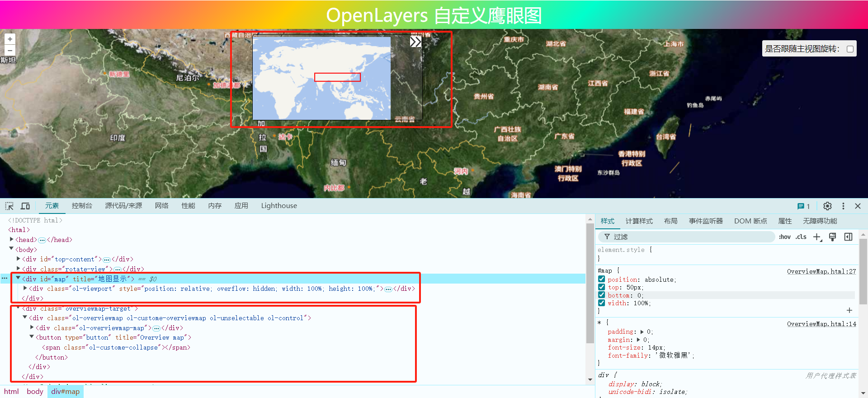Open the 布局 tab
This screenshot has height=398, width=868.
click(670, 221)
